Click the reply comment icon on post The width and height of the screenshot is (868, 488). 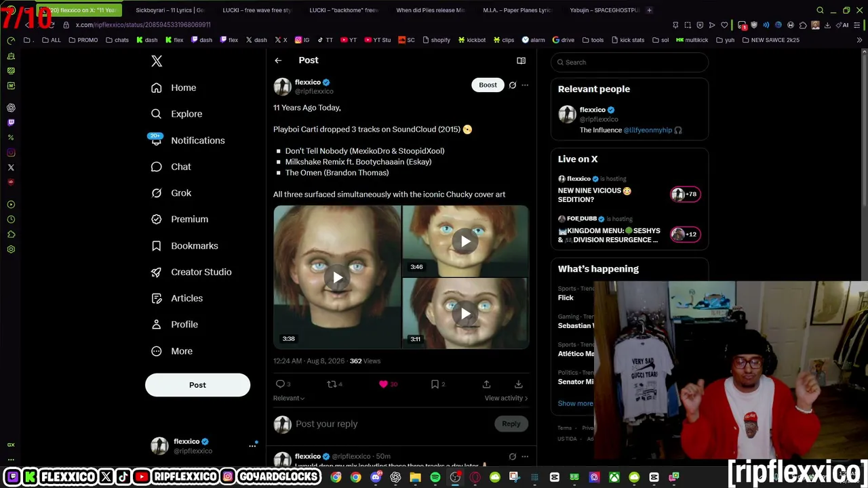click(280, 384)
